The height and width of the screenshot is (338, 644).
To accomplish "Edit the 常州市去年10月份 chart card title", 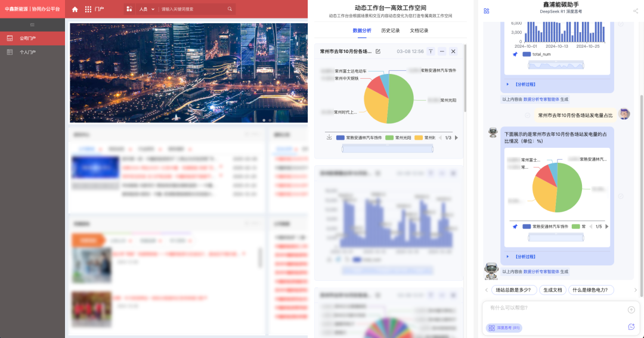I will 377,51.
